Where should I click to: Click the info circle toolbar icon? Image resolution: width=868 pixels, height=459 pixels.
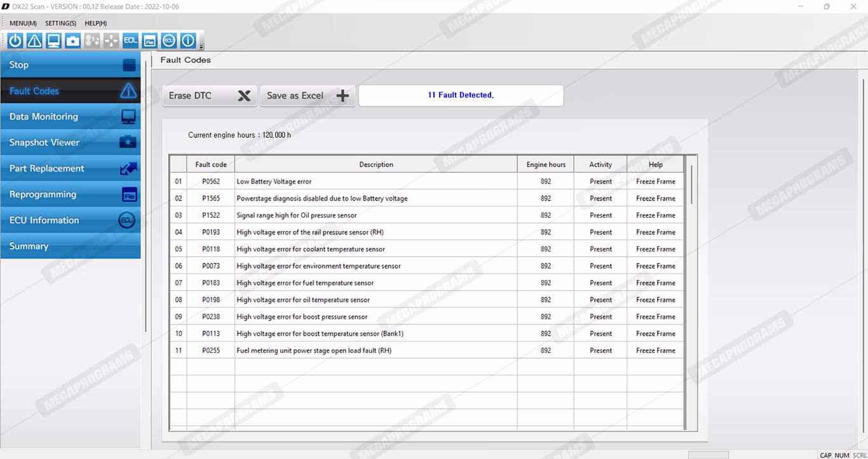coord(187,41)
